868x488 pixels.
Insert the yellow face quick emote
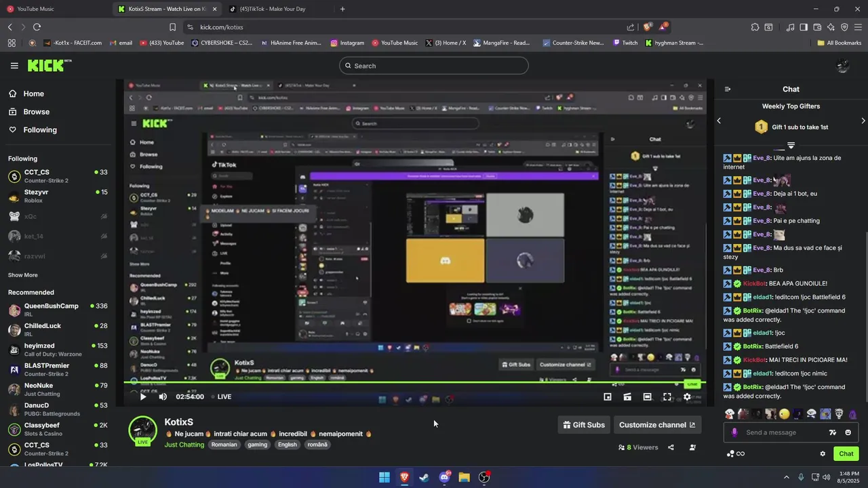click(x=785, y=414)
